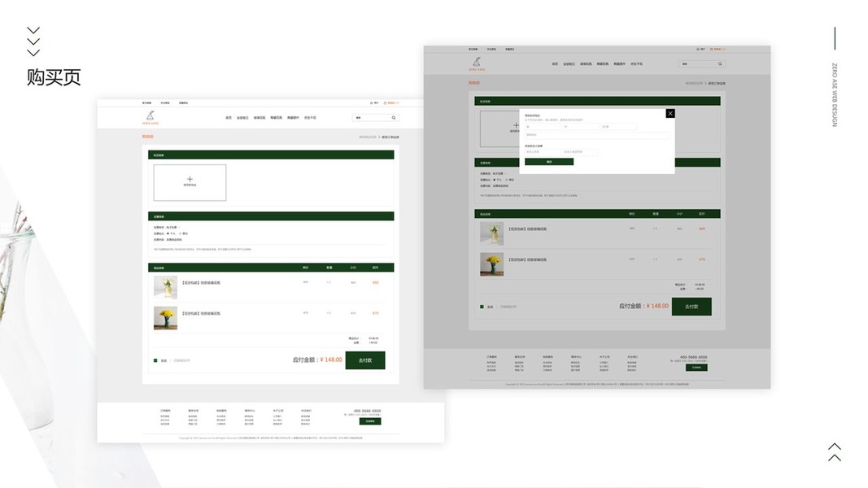Click the product title beside the white flowers on the right page
868x488 pixels.
click(x=528, y=229)
